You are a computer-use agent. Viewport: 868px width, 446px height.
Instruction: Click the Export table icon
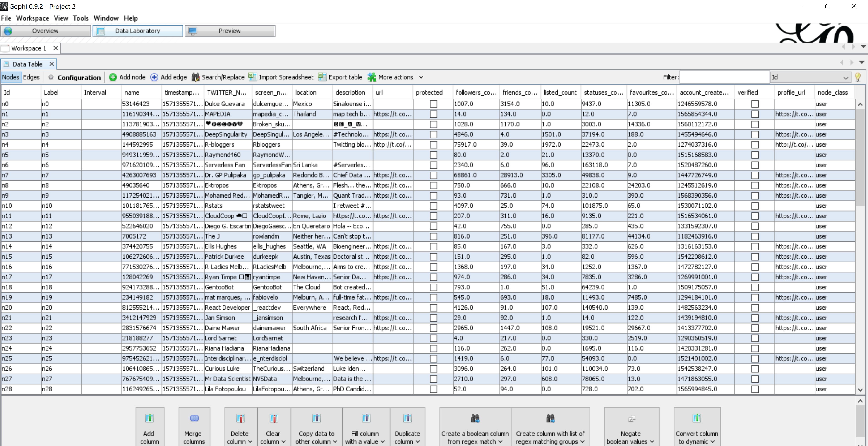(x=322, y=77)
